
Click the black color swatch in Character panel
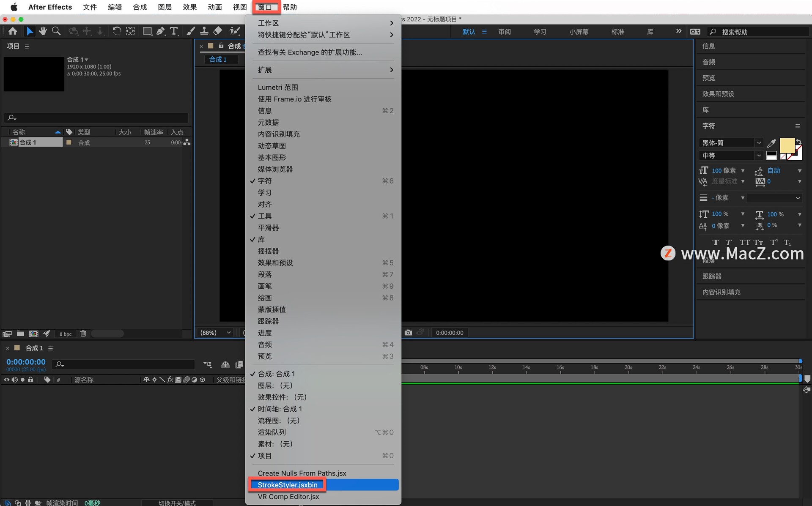point(771,154)
